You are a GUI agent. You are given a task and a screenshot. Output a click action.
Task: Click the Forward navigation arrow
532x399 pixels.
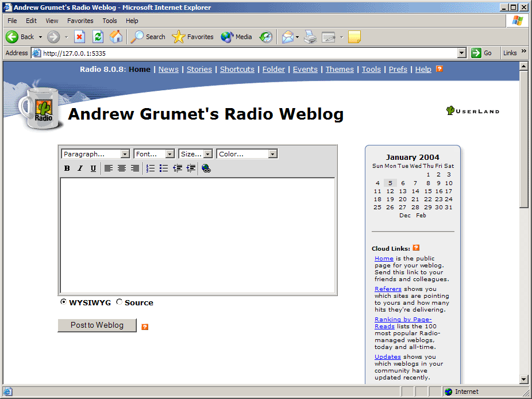tap(53, 37)
